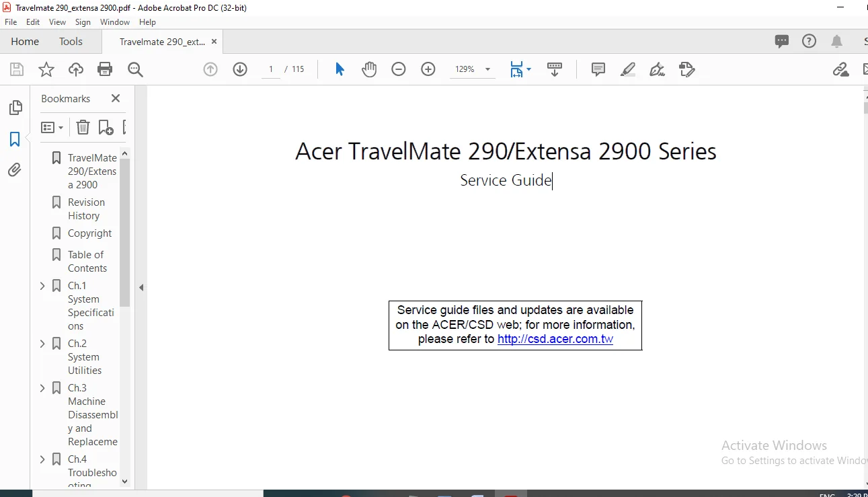Follow the csd.acer.com.tw link

point(555,339)
